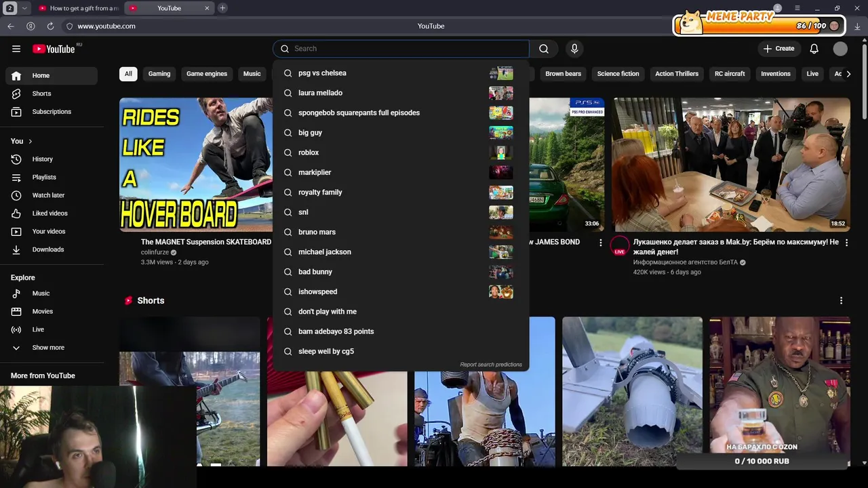
Task: Click Report search predictions link
Action: tap(491, 365)
